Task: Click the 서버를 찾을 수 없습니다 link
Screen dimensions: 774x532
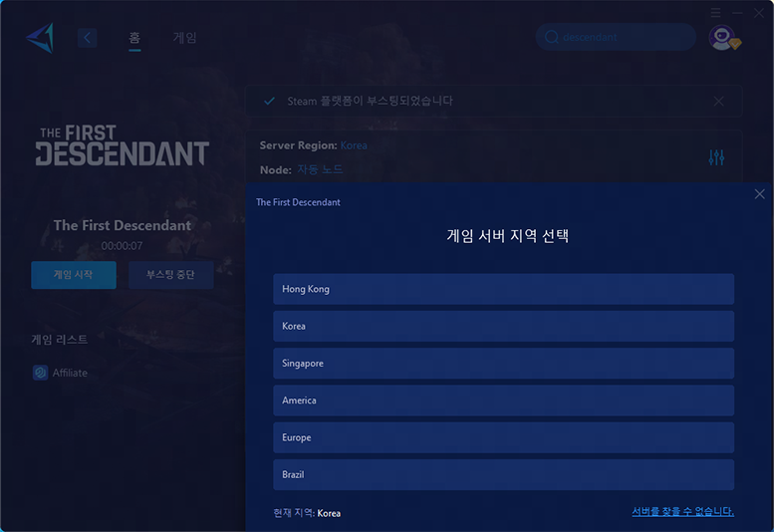Action: [x=682, y=511]
